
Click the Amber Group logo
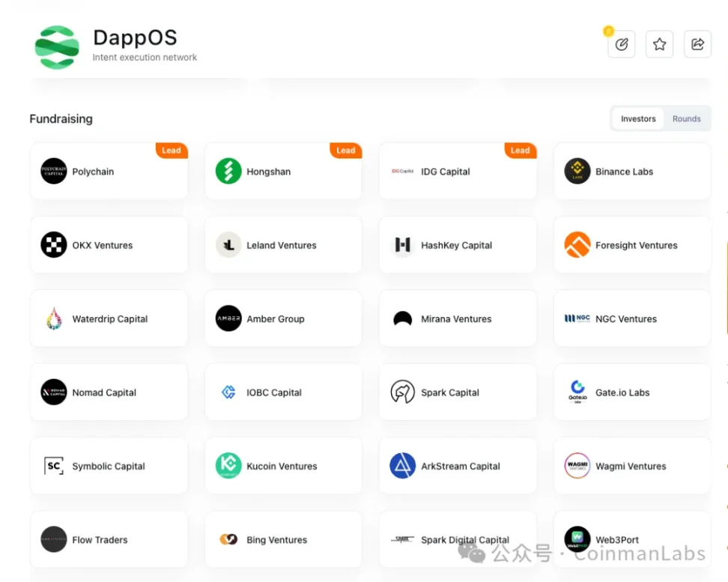pyautogui.click(x=228, y=318)
